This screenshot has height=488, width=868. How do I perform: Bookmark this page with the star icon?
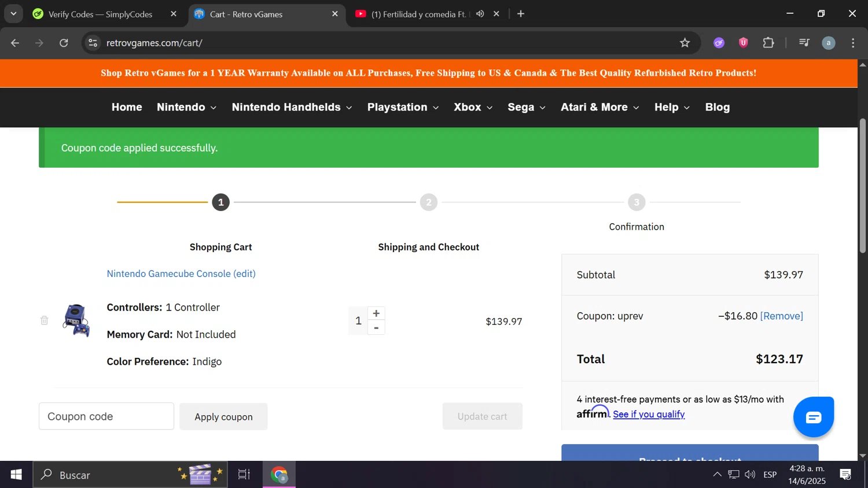tap(685, 43)
